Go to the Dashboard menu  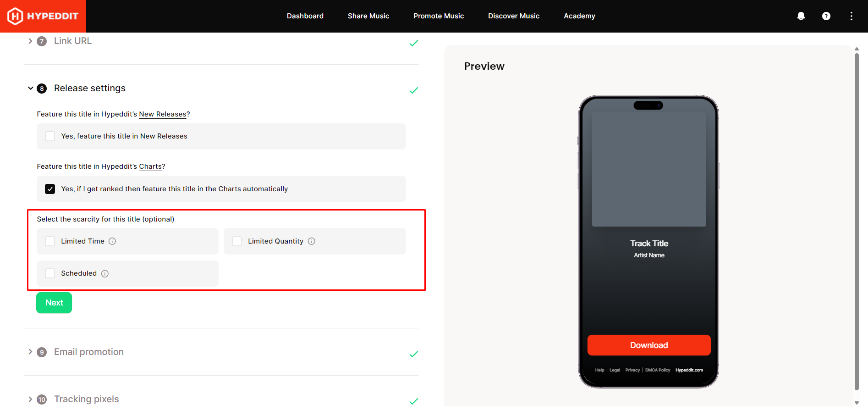[305, 16]
